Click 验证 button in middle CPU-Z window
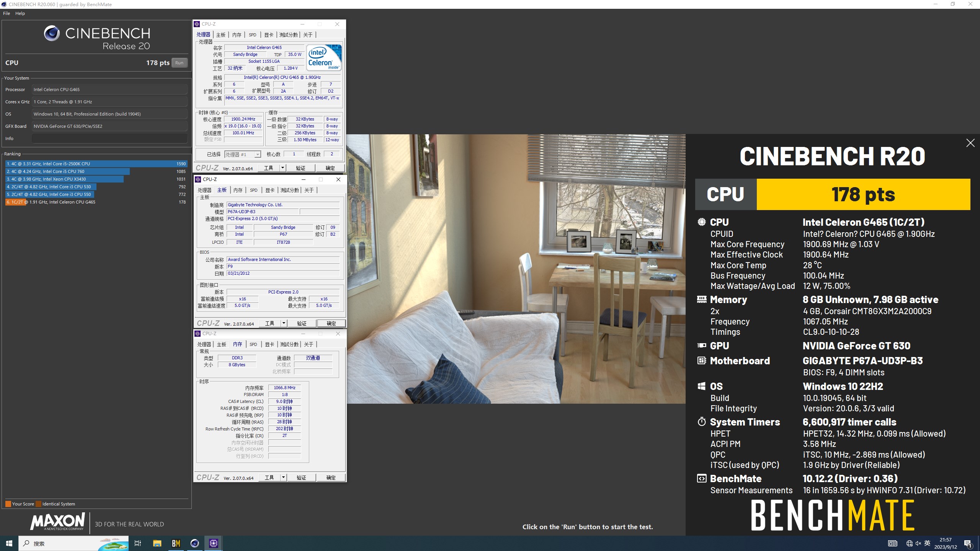The image size is (980, 551). (302, 323)
